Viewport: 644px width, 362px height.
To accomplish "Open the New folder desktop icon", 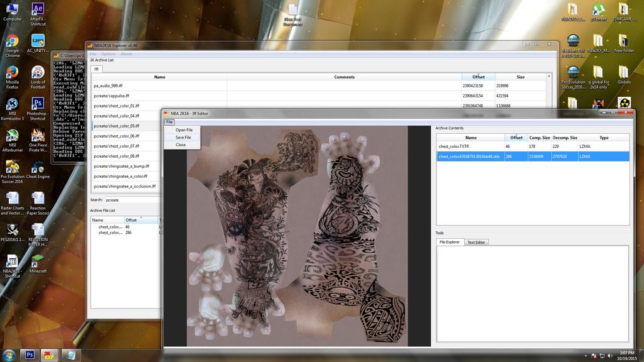I will tap(624, 43).
